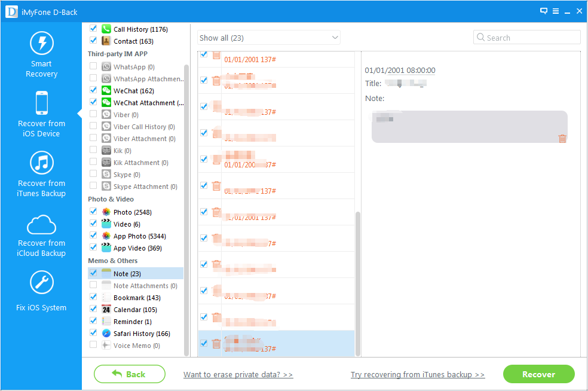Image resolution: width=588 pixels, height=391 pixels.
Task: Click the Video clapperboard icon
Action: [106, 224]
